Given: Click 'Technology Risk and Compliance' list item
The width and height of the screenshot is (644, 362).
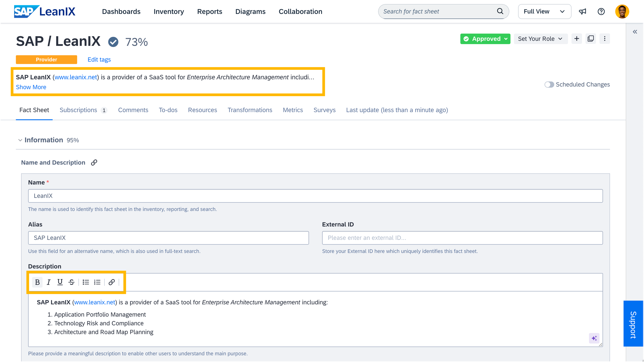Looking at the screenshot, I should [99, 323].
